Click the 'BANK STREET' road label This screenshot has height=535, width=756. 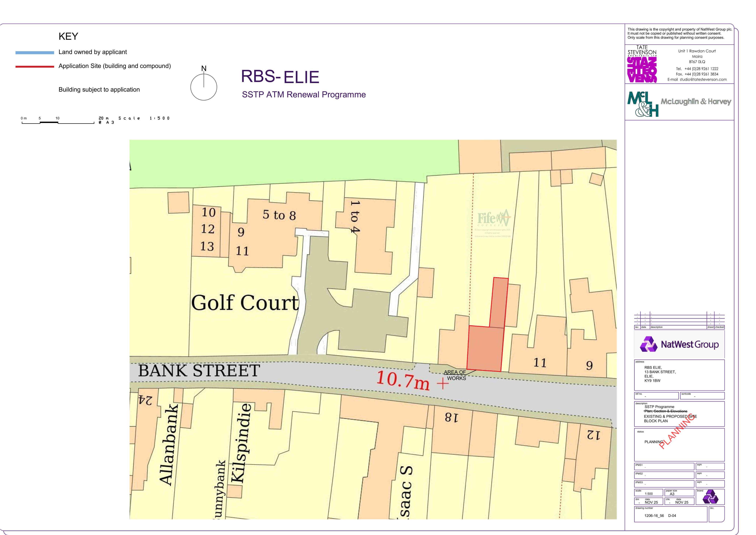(x=199, y=371)
